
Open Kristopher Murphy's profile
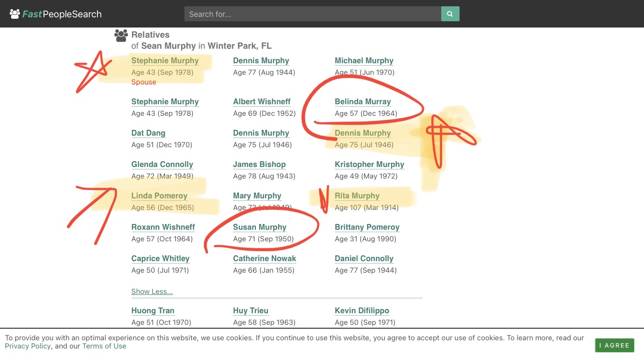(369, 165)
